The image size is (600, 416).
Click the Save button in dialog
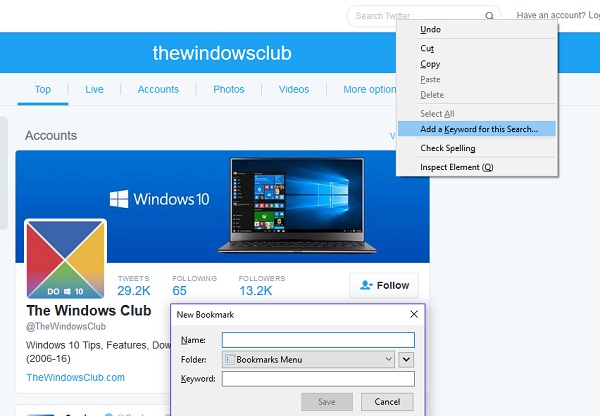tap(327, 401)
